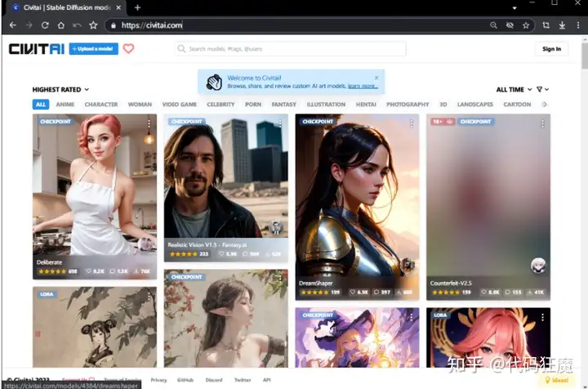The height and width of the screenshot is (389, 588).
Task: Open the pink-haired LORA card three-dot menu
Action: click(542, 317)
